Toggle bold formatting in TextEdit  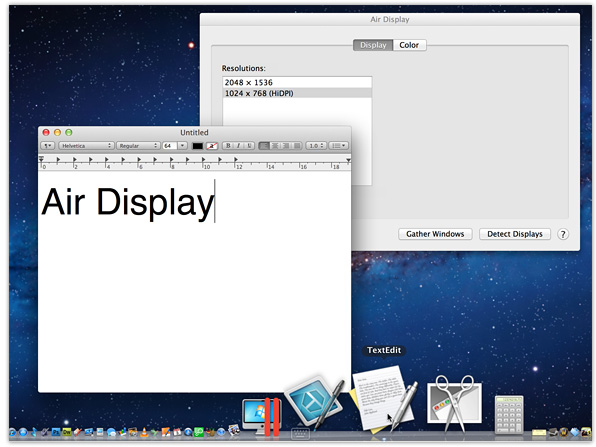pos(228,146)
